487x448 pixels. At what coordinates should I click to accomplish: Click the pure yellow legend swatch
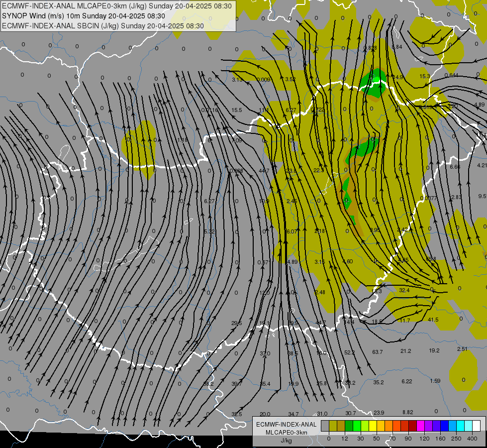[373, 426]
